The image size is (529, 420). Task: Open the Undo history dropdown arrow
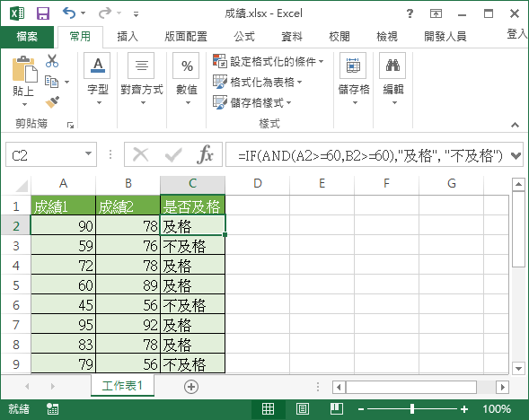[83, 13]
